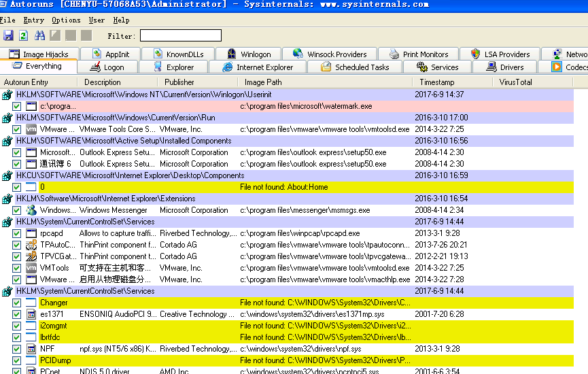Viewport: 588px width, 374px height.
Task: Disable the TPAutoConnect service checkbox
Action: tap(16, 245)
